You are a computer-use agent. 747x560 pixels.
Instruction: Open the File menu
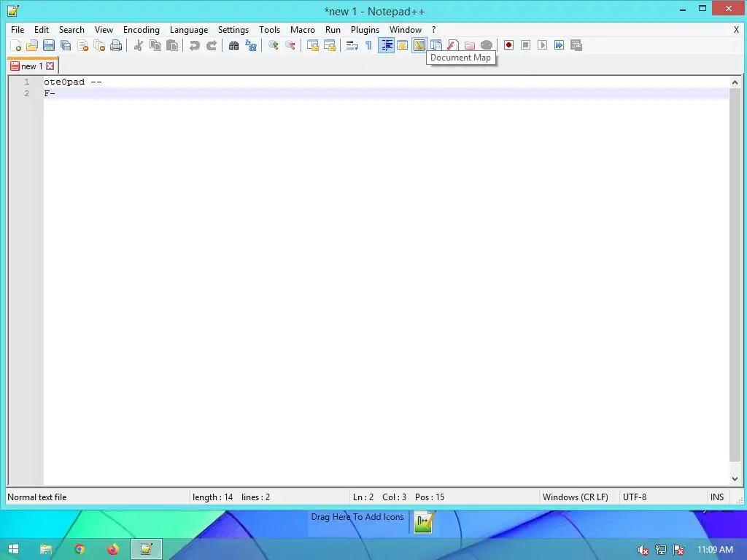(x=18, y=29)
